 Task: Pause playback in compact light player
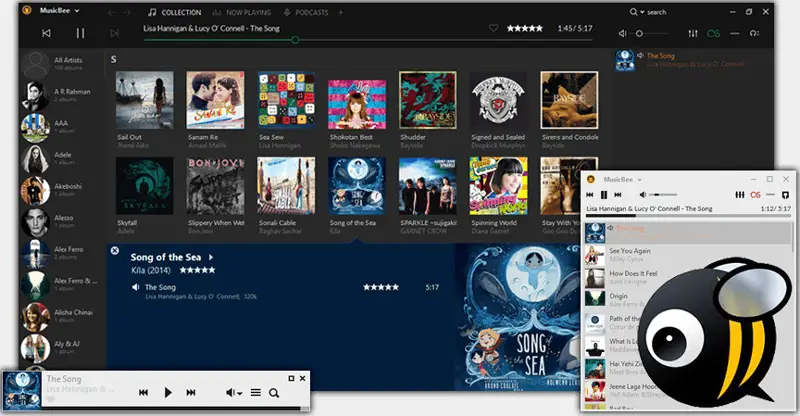pos(604,194)
